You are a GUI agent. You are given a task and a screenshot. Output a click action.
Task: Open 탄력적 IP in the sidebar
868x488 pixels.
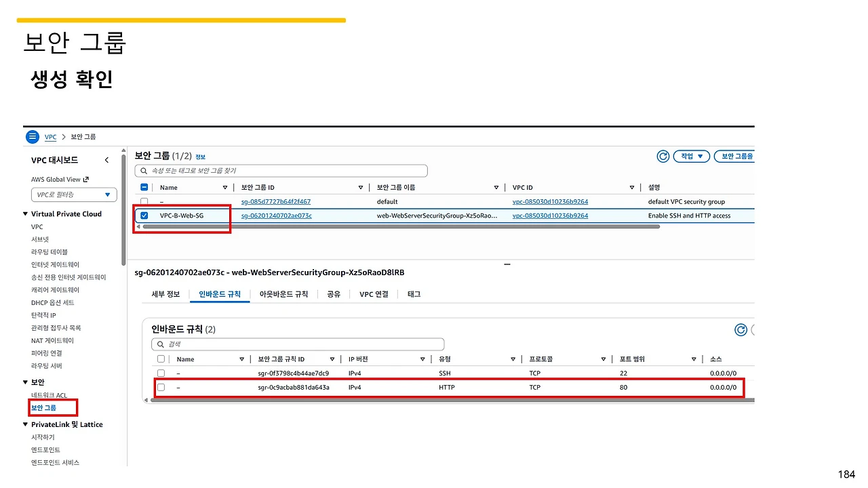(43, 315)
